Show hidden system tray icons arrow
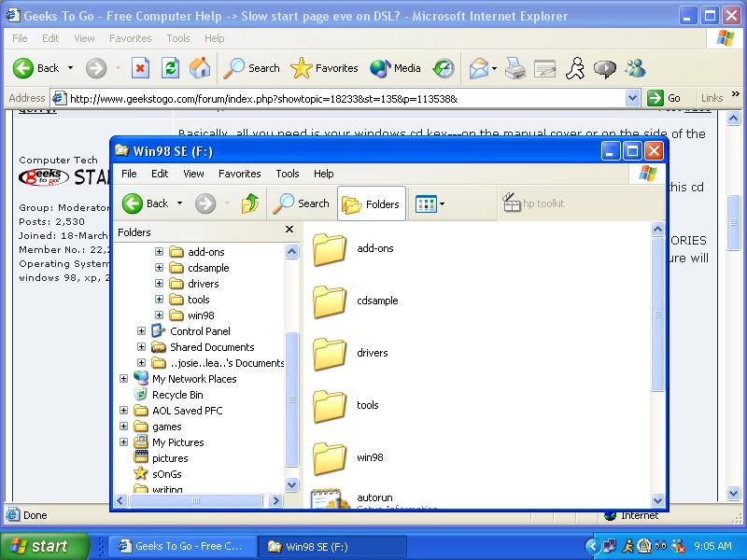The width and height of the screenshot is (747, 560). point(592,546)
